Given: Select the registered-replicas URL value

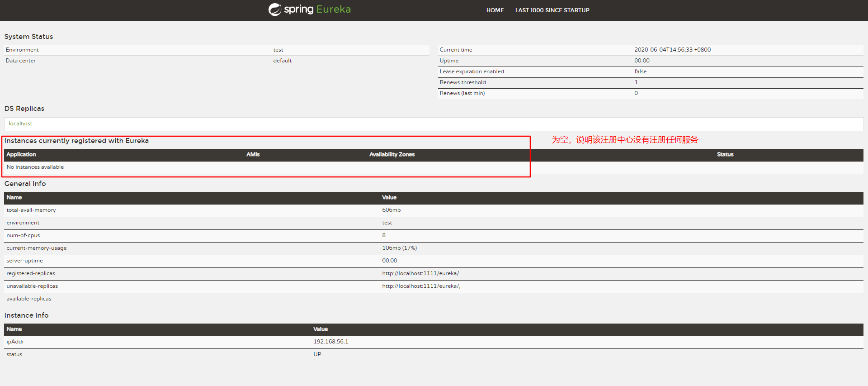Looking at the screenshot, I should pyautogui.click(x=420, y=273).
